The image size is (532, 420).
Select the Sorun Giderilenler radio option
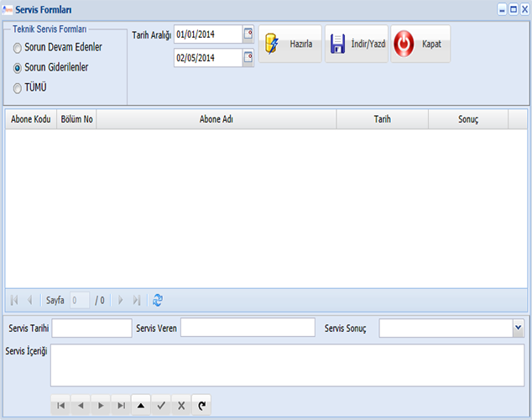[x=18, y=68]
